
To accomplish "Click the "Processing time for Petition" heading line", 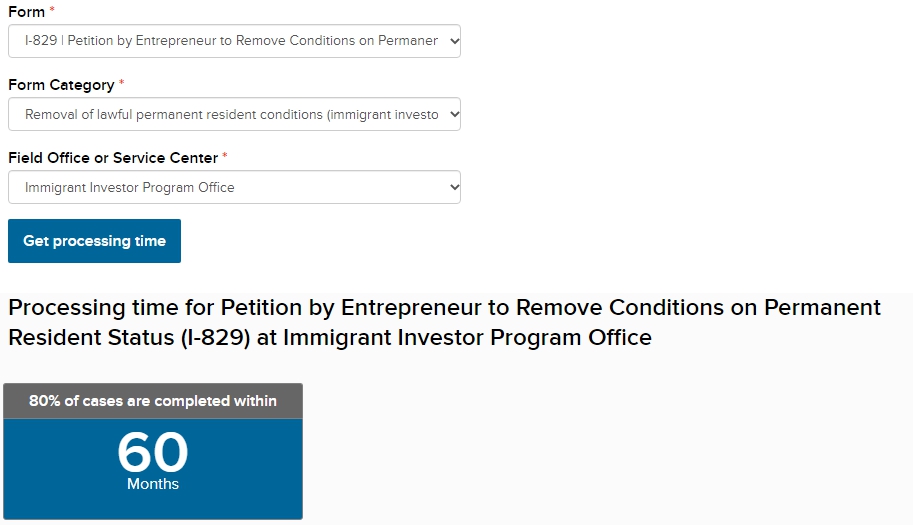I will [444, 307].
